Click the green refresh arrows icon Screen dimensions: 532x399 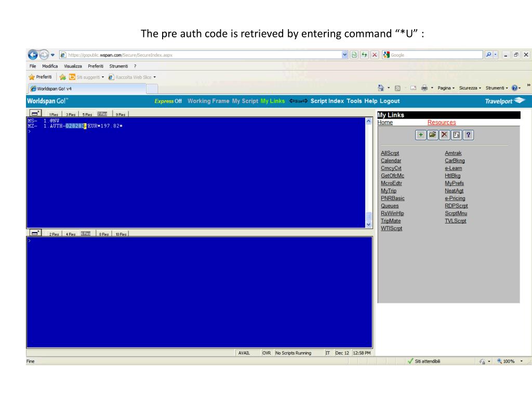[364, 55]
